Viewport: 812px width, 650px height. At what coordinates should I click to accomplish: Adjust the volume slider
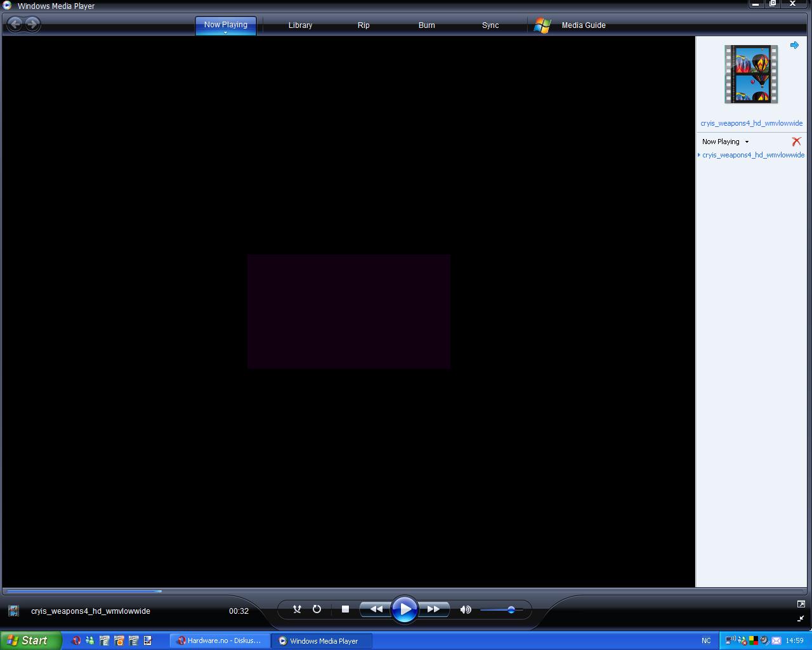click(x=502, y=610)
